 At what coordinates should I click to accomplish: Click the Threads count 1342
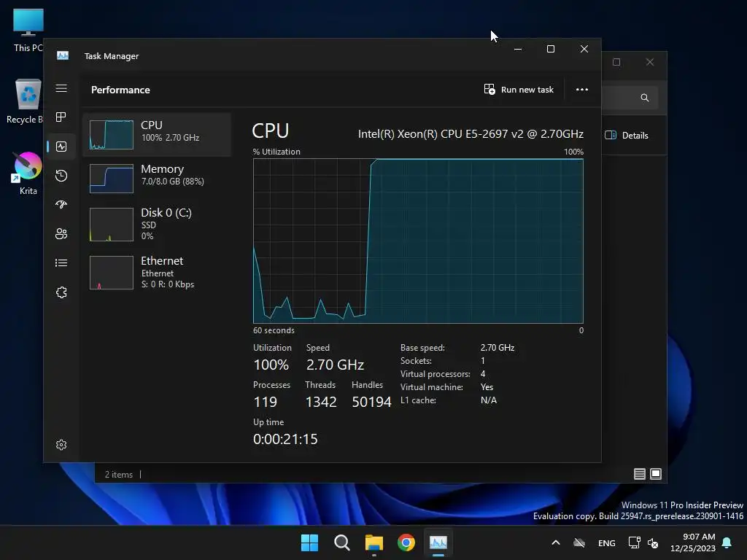click(x=321, y=402)
